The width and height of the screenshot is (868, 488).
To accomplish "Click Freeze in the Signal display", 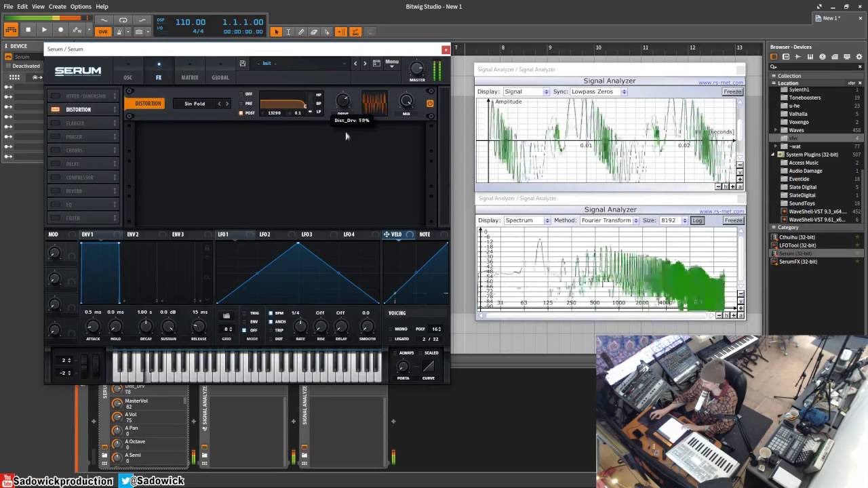I will 732,91.
